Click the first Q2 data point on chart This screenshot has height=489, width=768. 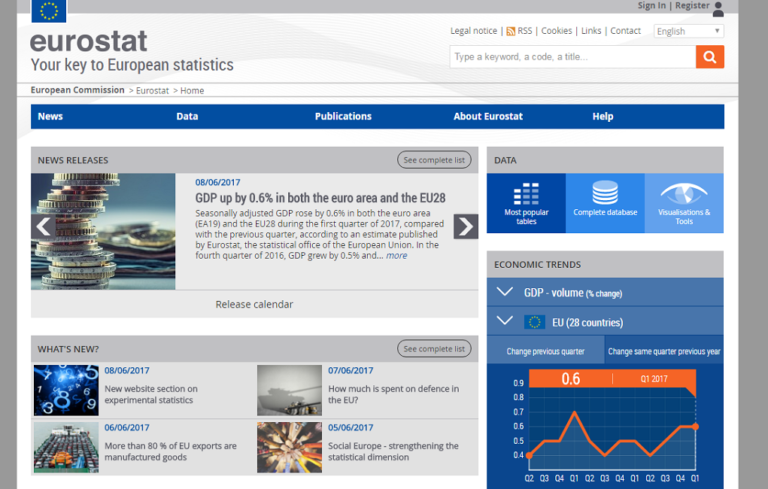tap(529, 455)
